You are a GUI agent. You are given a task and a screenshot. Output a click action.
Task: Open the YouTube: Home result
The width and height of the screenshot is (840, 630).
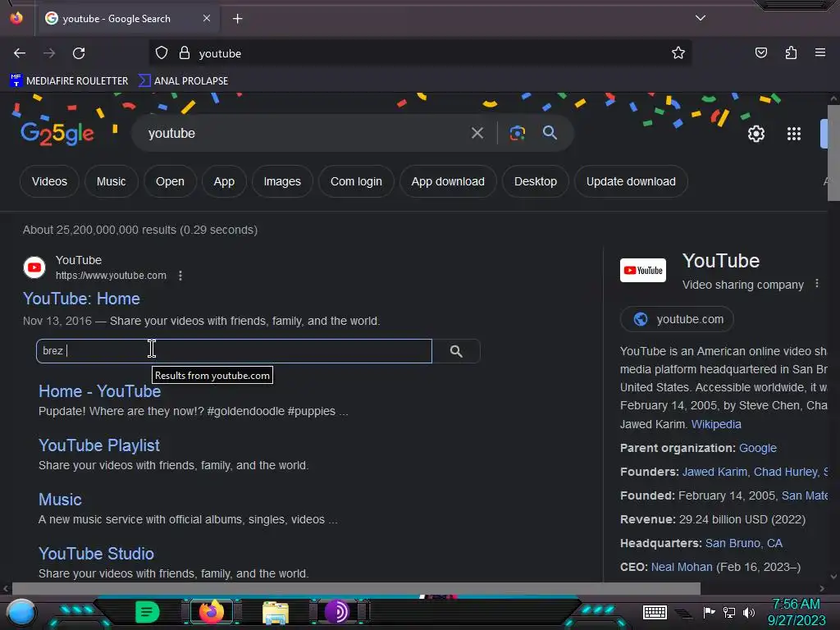pyautogui.click(x=81, y=299)
